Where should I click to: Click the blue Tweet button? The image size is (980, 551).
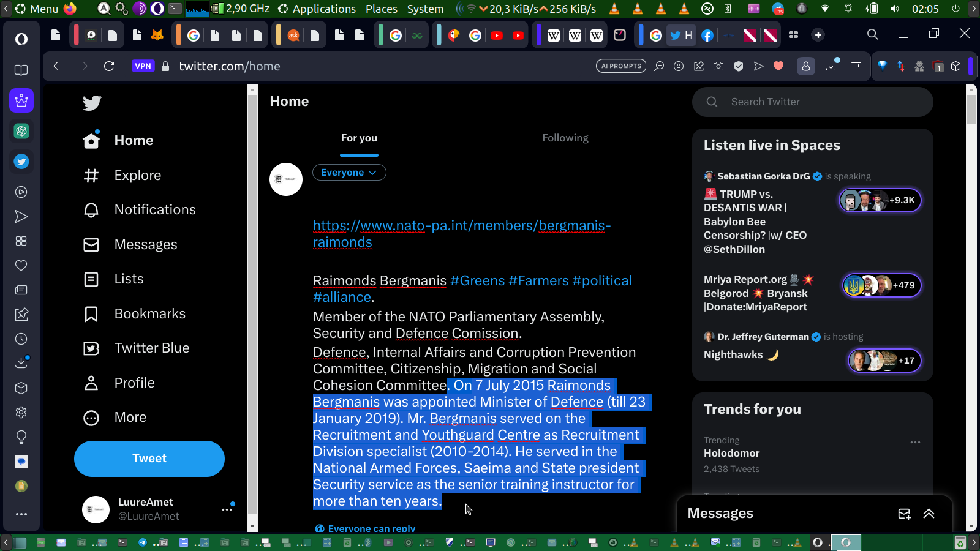[x=149, y=459]
